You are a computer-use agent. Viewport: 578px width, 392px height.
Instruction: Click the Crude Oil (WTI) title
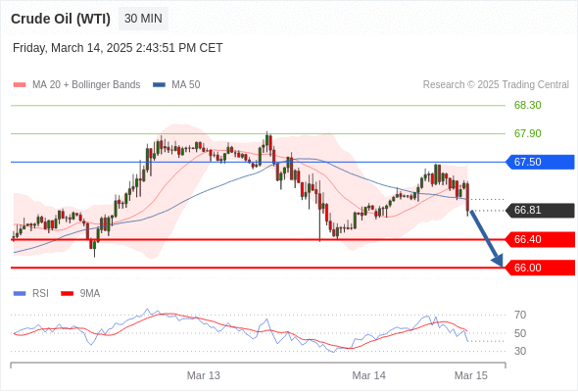pos(61,19)
